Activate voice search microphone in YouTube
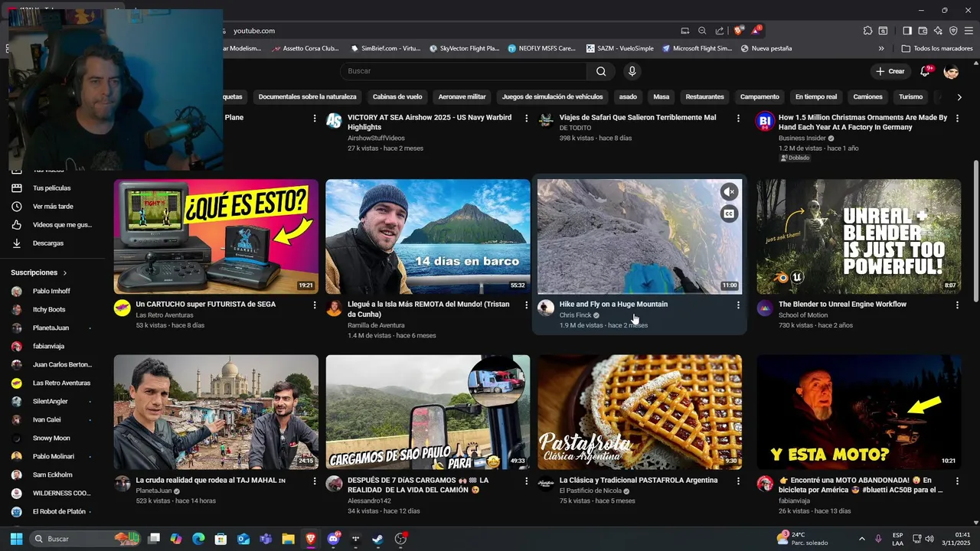The image size is (980, 551). click(632, 71)
